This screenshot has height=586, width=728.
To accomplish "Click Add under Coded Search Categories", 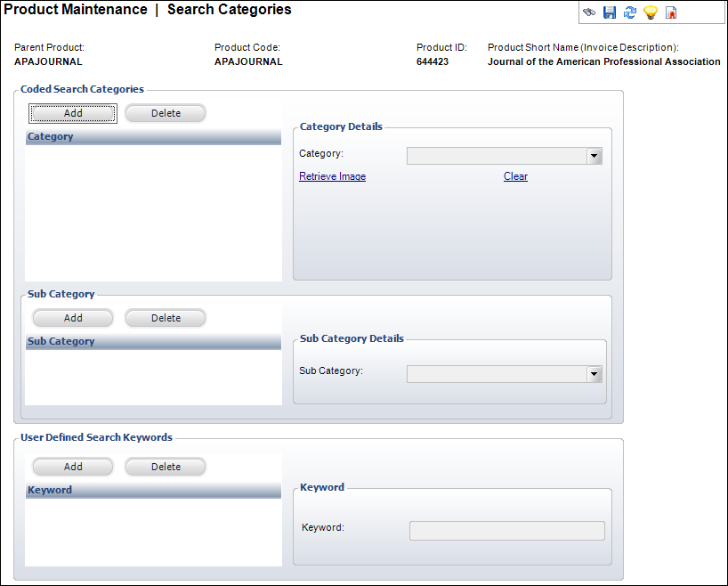I will tap(73, 113).
